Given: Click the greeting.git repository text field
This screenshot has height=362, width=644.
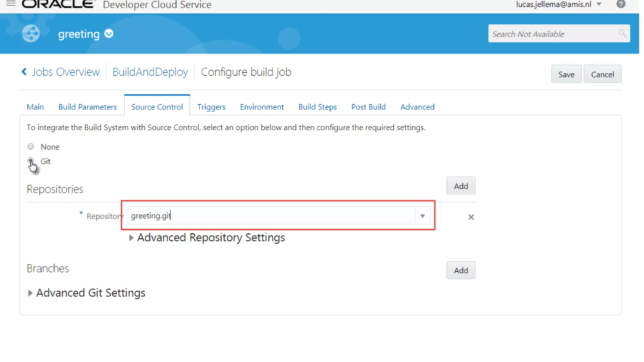Looking at the screenshot, I should pyautogui.click(x=270, y=216).
